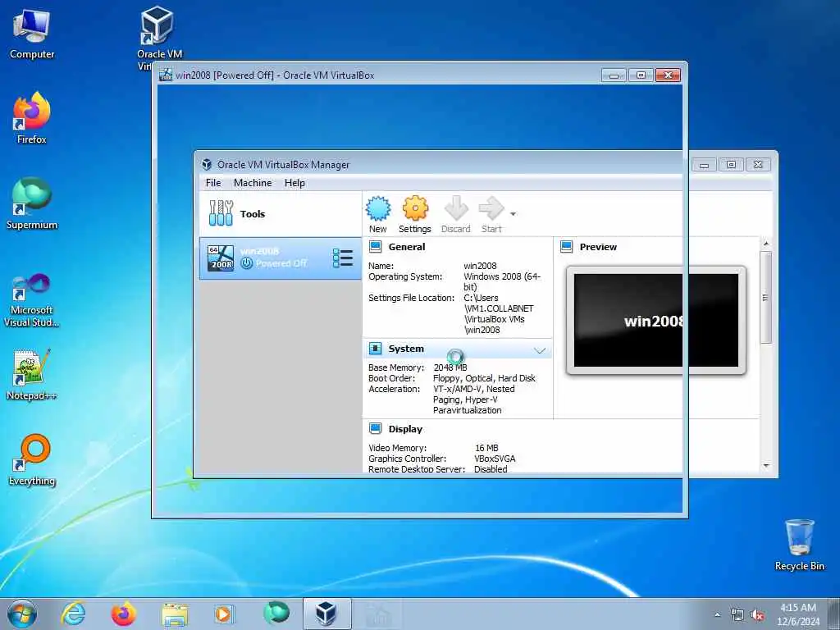Select the Microsoft Visual Studio desktop icon
The width and height of the screenshot is (840, 630).
[x=32, y=299]
